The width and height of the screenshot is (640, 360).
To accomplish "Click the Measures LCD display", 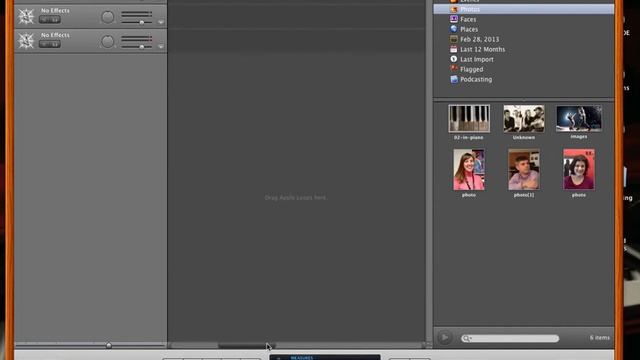I will pyautogui.click(x=325, y=357).
